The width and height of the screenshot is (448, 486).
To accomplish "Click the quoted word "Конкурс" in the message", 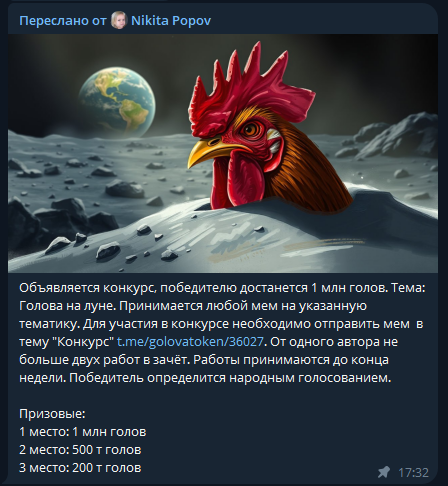I will (83, 342).
